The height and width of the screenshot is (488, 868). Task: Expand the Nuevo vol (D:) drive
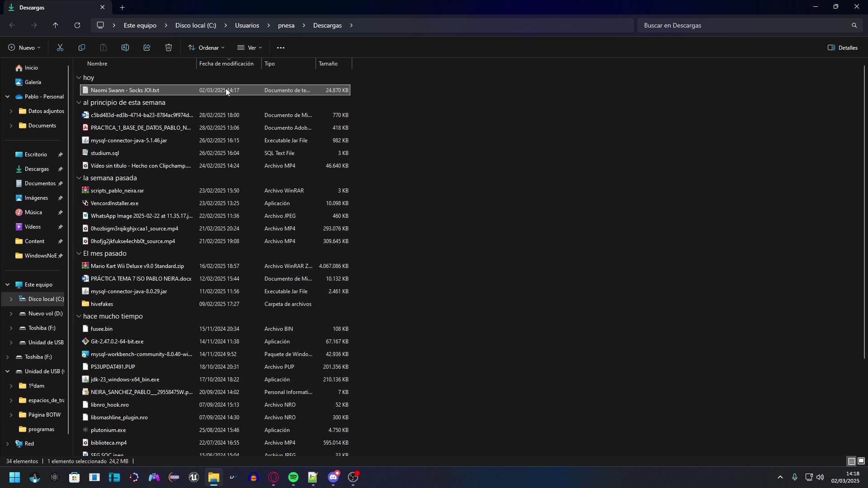pyautogui.click(x=11, y=314)
